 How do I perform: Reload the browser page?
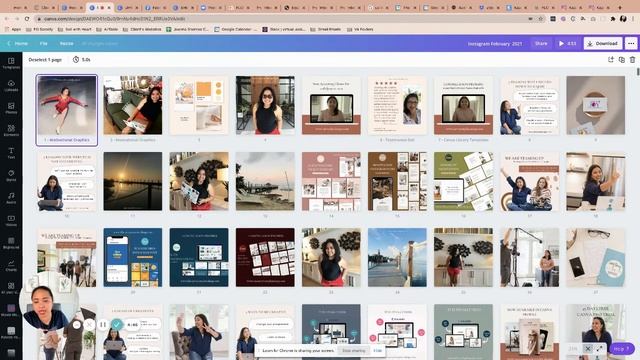point(27,19)
